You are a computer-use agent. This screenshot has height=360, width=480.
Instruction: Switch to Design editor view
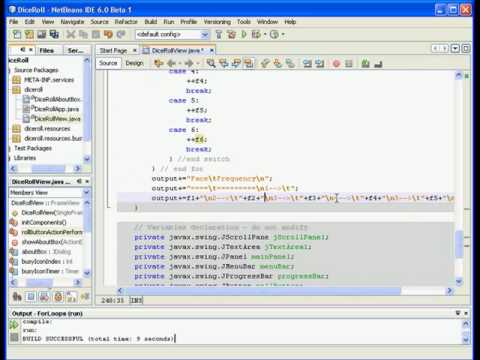[x=134, y=63]
